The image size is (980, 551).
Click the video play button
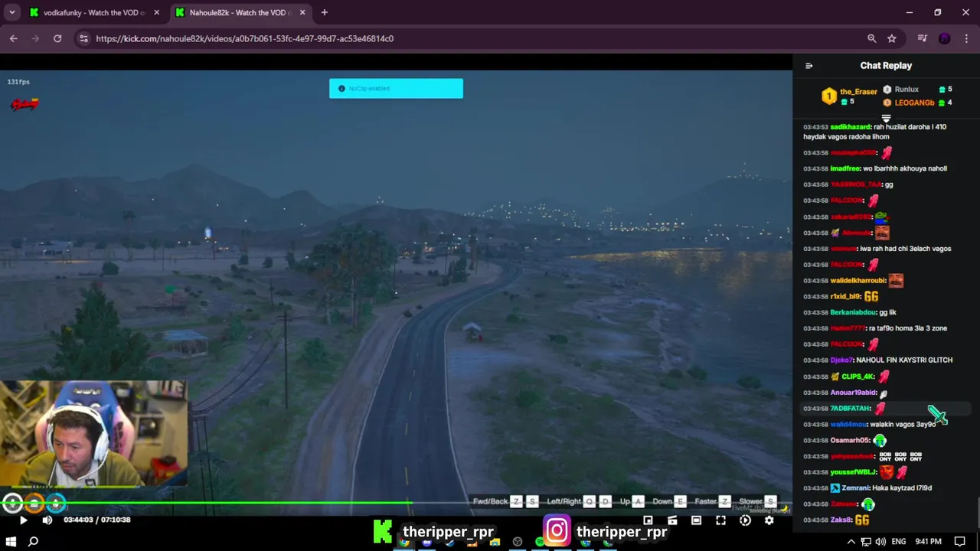[x=23, y=520]
